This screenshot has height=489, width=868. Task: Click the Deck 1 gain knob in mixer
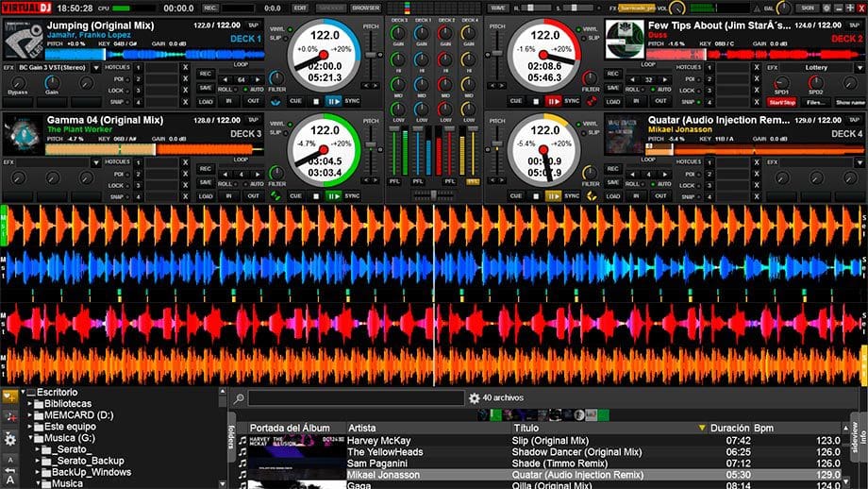[422, 33]
